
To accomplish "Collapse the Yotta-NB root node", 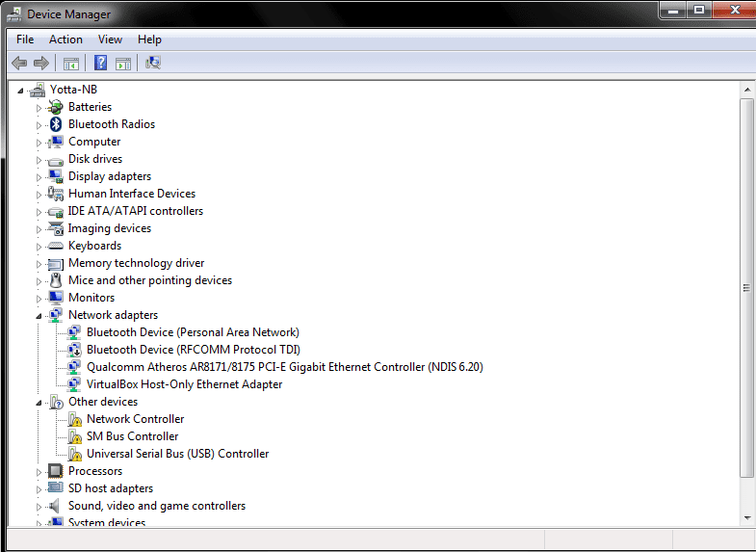I will click(x=20, y=91).
